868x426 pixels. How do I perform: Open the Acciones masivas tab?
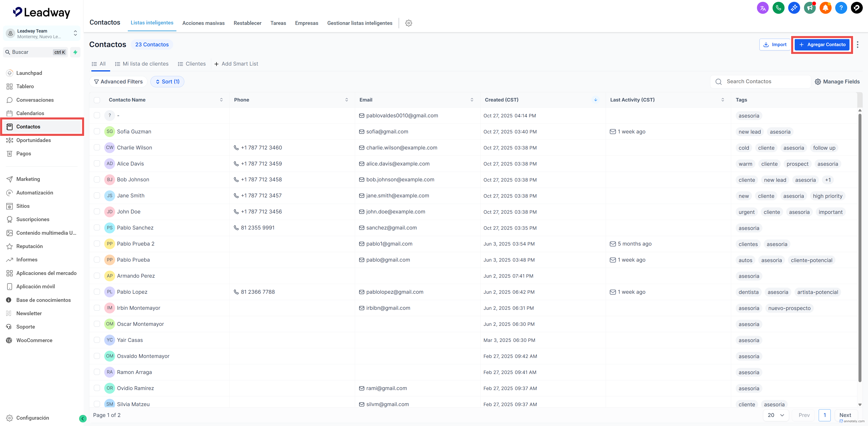click(x=203, y=23)
